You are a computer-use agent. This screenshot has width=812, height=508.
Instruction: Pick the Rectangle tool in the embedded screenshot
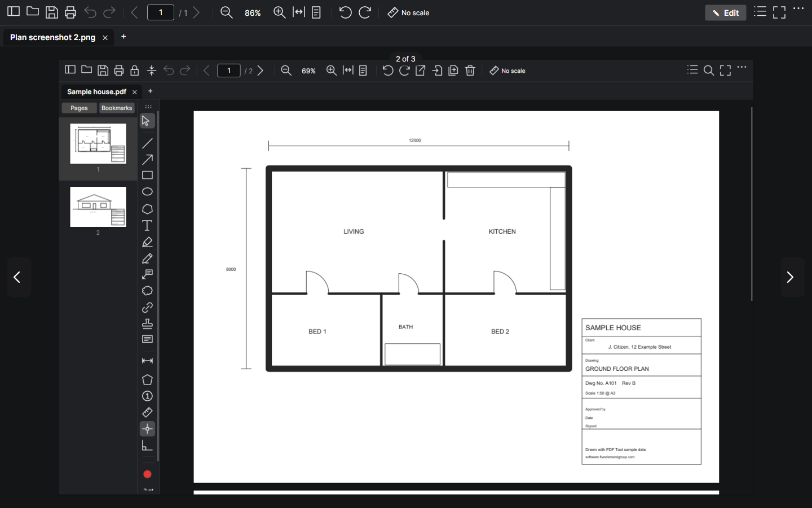click(147, 176)
